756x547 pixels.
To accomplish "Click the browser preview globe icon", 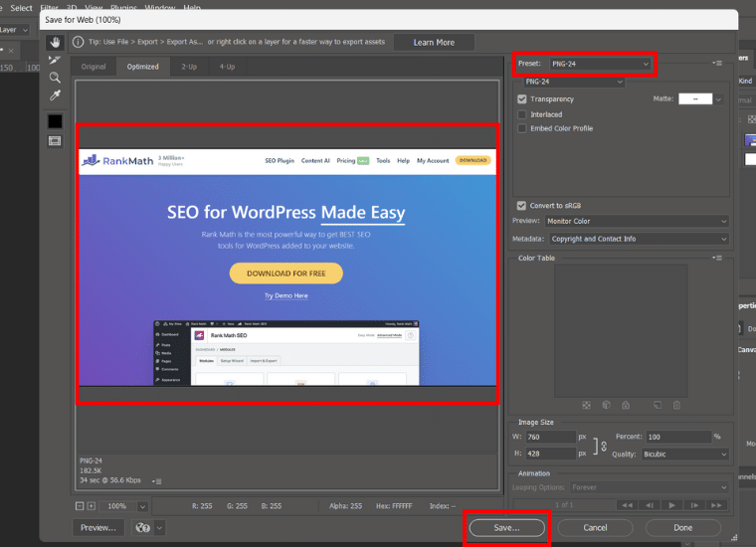I will (142, 528).
